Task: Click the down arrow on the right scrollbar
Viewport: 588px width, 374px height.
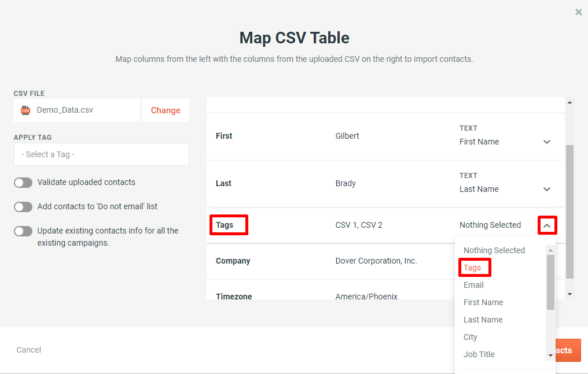Action: [x=569, y=295]
